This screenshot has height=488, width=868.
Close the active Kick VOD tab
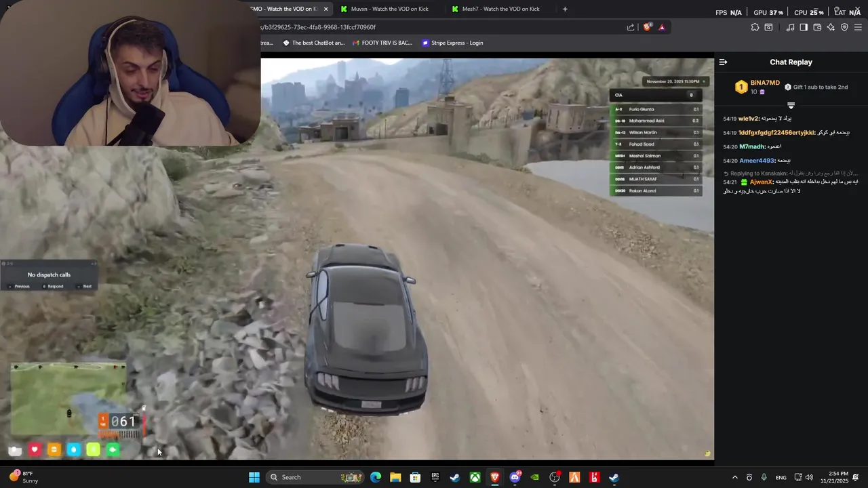pyautogui.click(x=325, y=9)
